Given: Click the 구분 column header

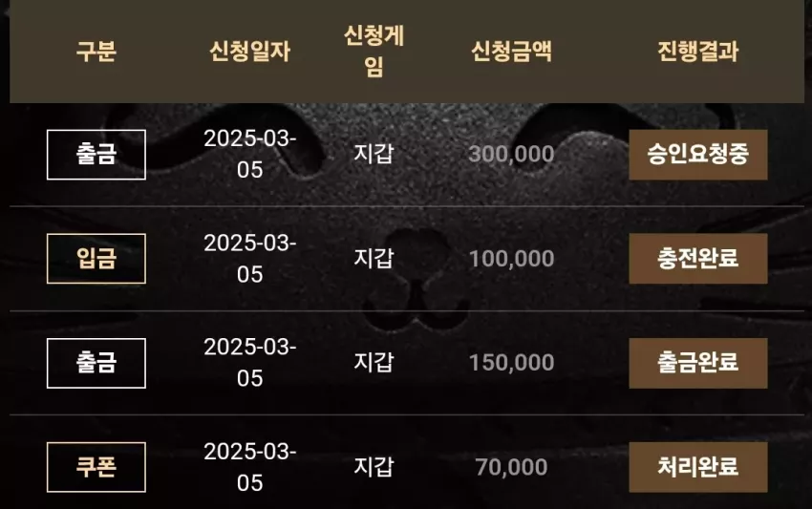Looking at the screenshot, I should pyautogui.click(x=96, y=52).
